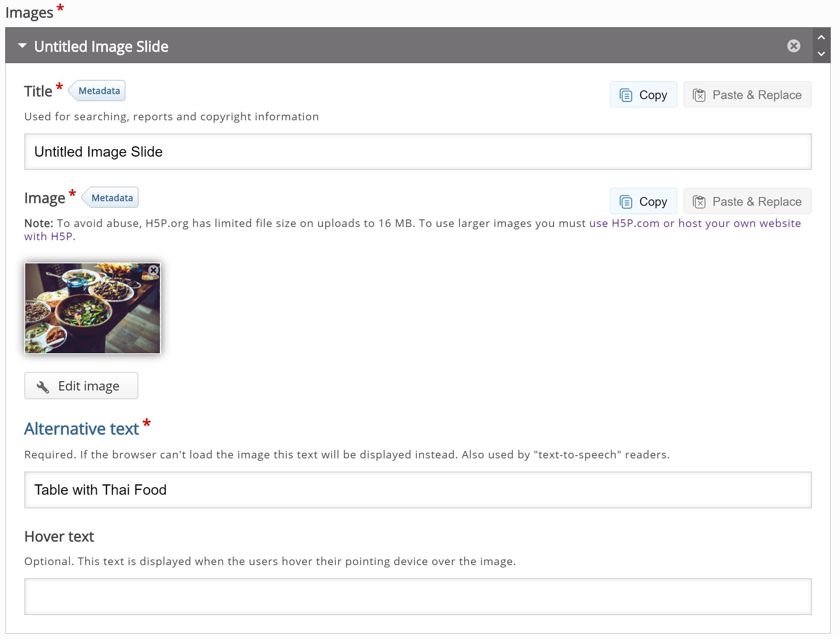Image resolution: width=840 pixels, height=639 pixels.
Task: Select the Images section heading
Action: tap(29, 13)
